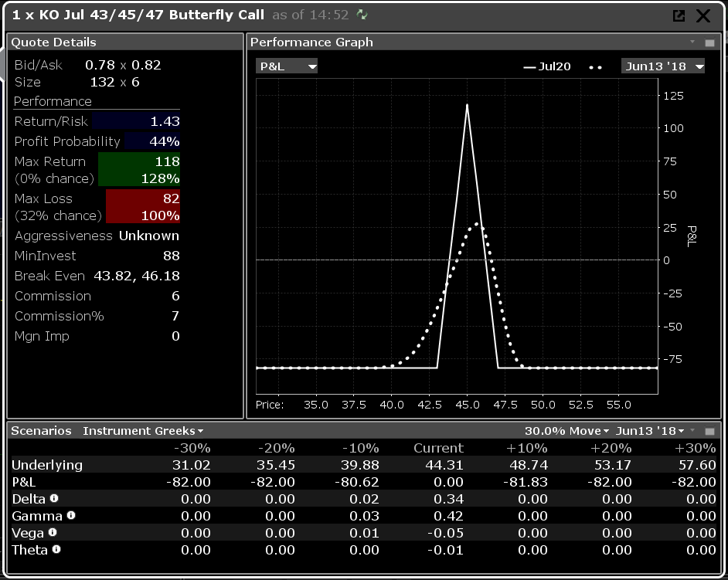The width and height of the screenshot is (728, 580).
Task: Click the Max Loss red value box
Action: tap(143, 207)
